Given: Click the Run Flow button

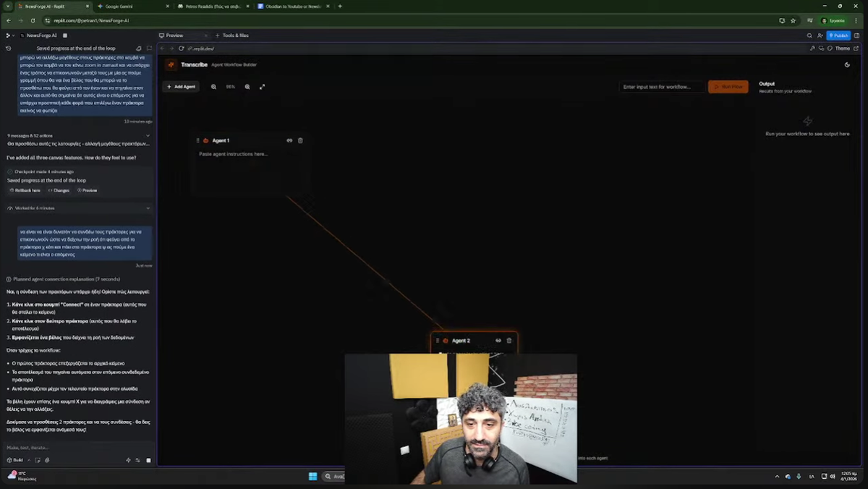Looking at the screenshot, I should click(x=728, y=87).
